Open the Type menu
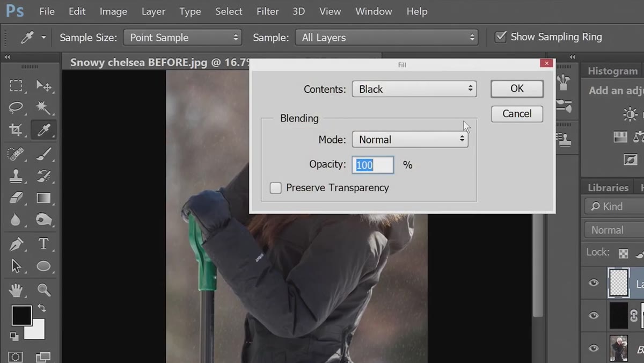This screenshot has height=363, width=644. (x=190, y=11)
